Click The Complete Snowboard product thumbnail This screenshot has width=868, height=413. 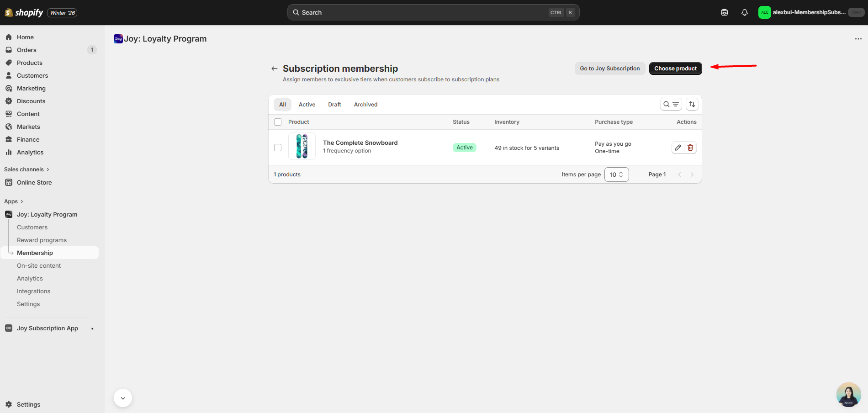pos(302,146)
